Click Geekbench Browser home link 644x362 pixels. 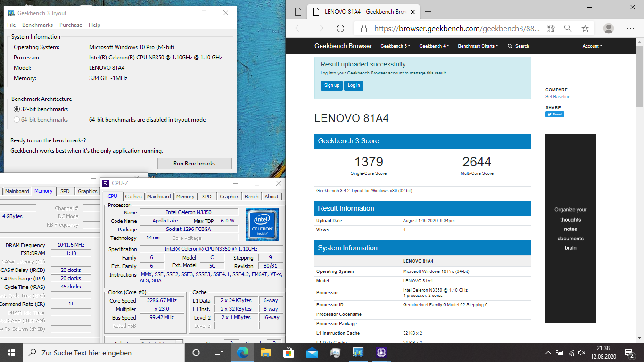pyautogui.click(x=343, y=46)
